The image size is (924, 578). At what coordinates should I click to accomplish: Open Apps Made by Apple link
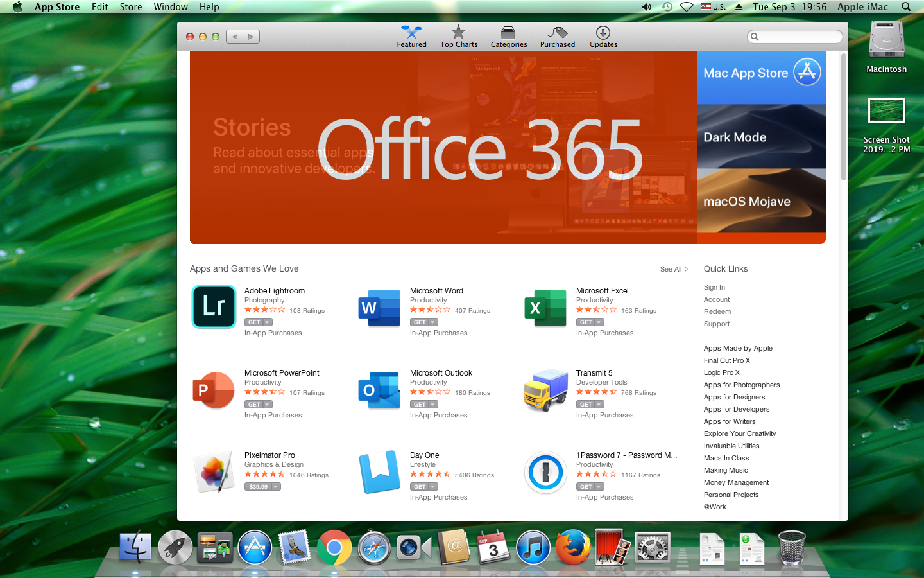point(738,348)
